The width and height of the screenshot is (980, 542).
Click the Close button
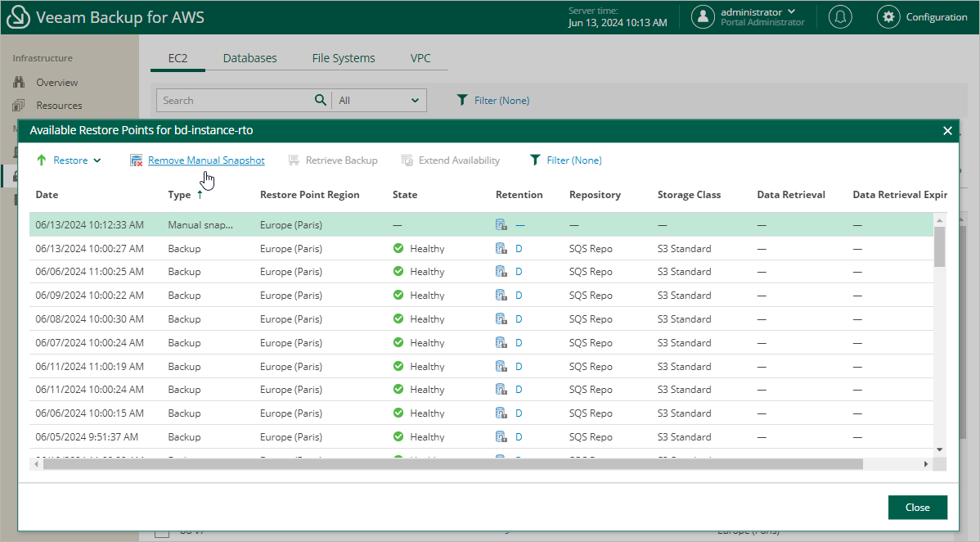(x=918, y=508)
